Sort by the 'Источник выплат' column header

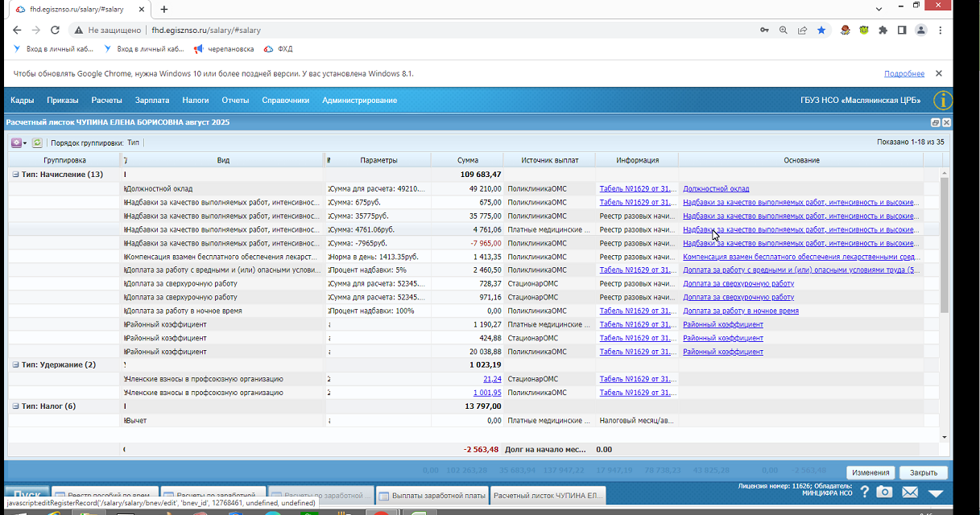pyautogui.click(x=549, y=160)
